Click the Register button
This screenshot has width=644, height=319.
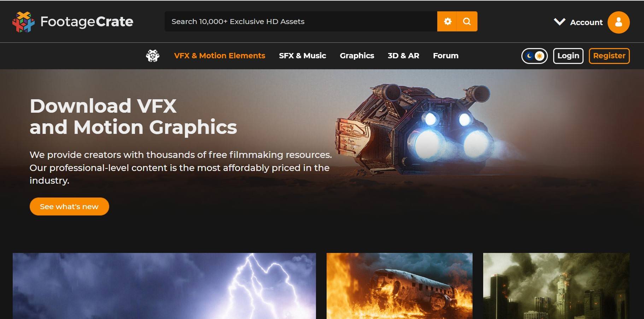pyautogui.click(x=609, y=56)
